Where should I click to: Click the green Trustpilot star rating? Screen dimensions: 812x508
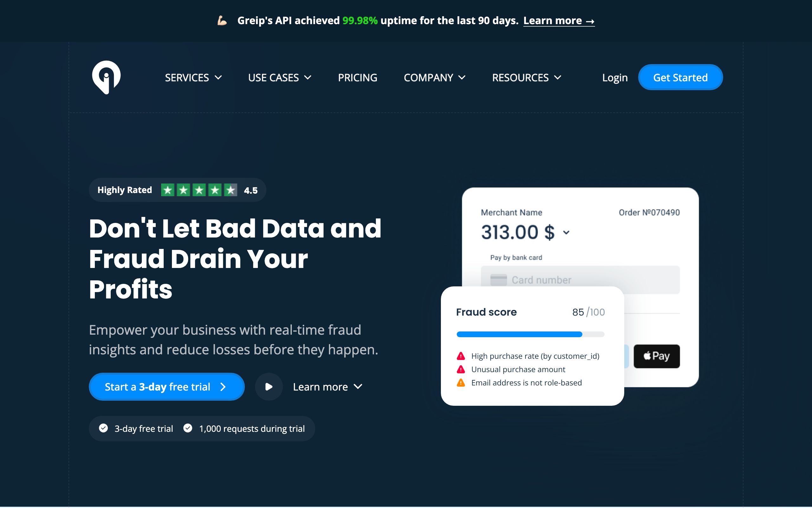[x=199, y=190]
